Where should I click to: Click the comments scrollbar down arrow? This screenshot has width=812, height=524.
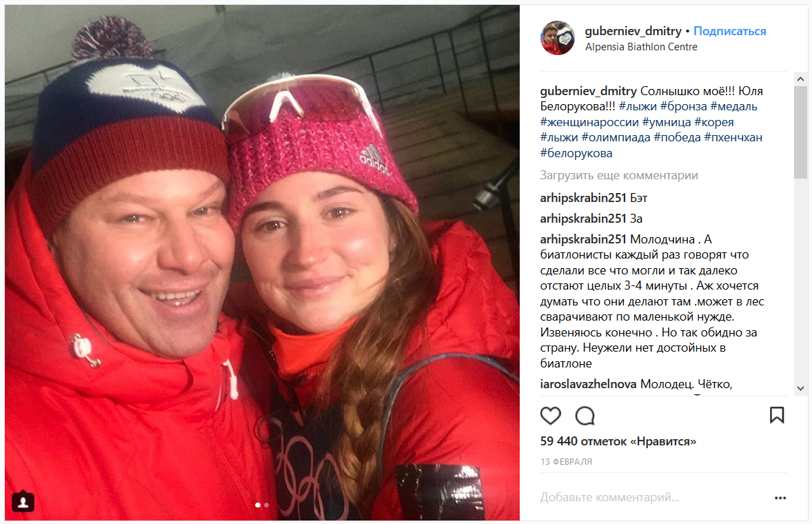(x=800, y=388)
